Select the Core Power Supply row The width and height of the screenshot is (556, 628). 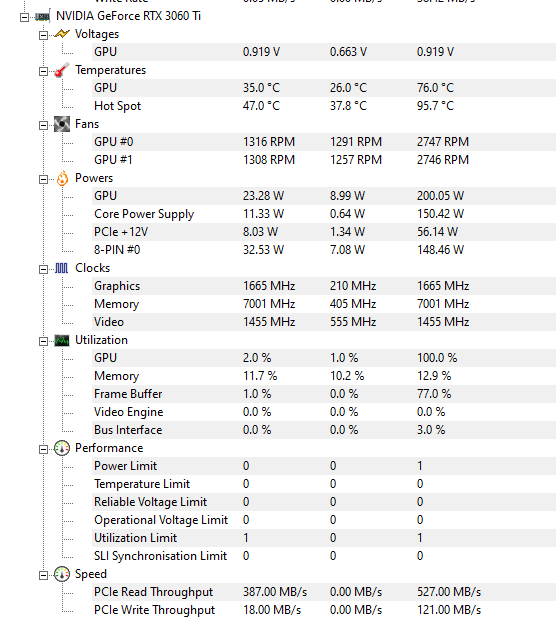point(324,214)
